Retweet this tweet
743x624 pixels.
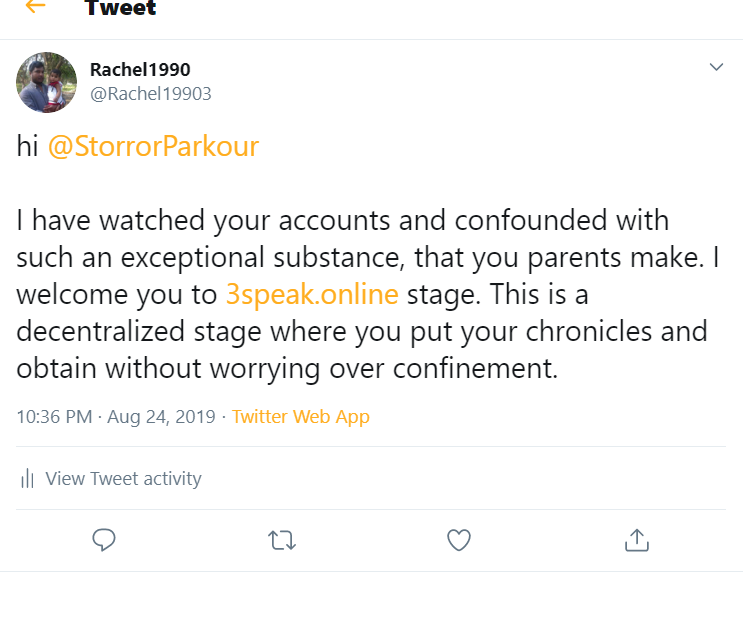pos(282,540)
